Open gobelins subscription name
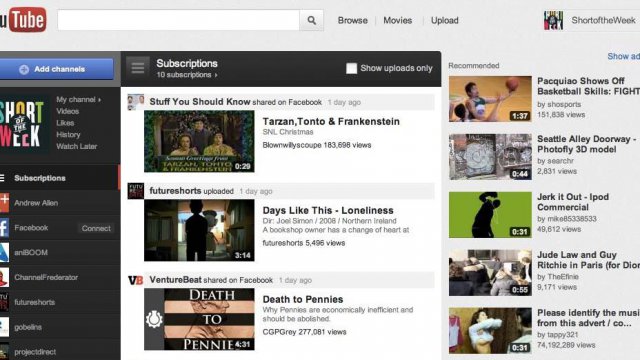The height and width of the screenshot is (360, 640). coord(28,327)
